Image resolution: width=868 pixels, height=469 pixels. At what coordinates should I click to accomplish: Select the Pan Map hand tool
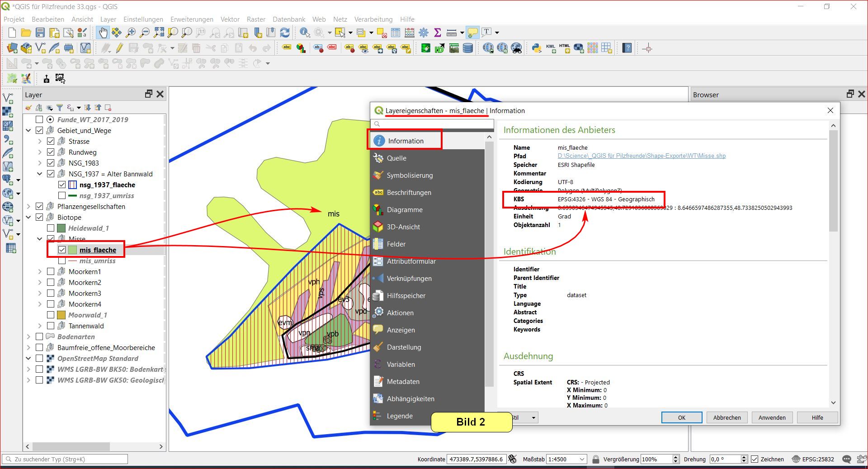point(103,33)
